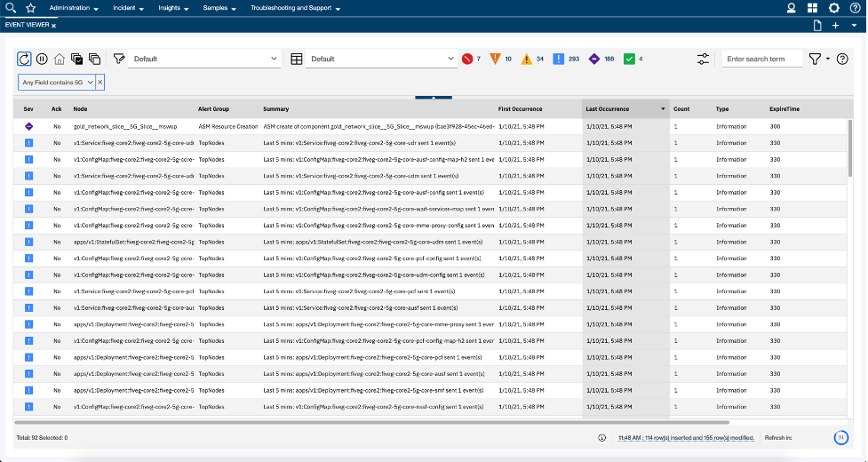Viewport: 868px width, 462px height.
Task: Filter by clear severity count 4
Action: [633, 59]
